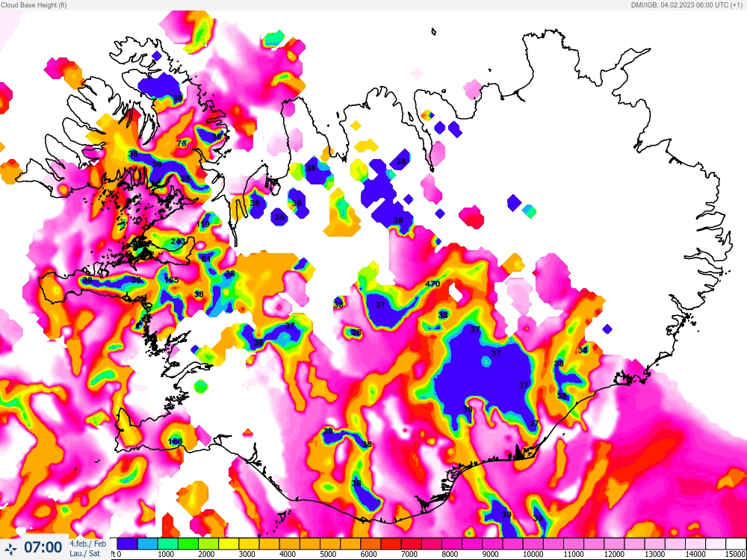Click the 'Cloud Base Height (ft)' title
This screenshot has width=747, height=560.
click(34, 4)
